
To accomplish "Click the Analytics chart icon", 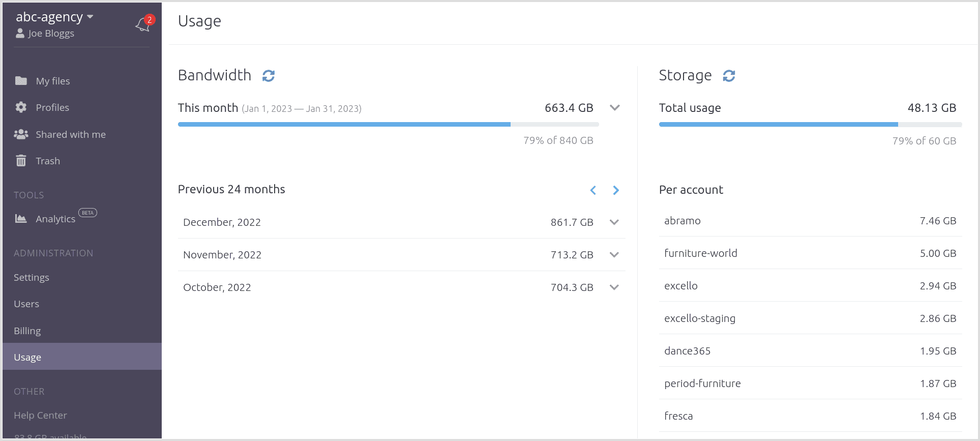I will coord(21,219).
